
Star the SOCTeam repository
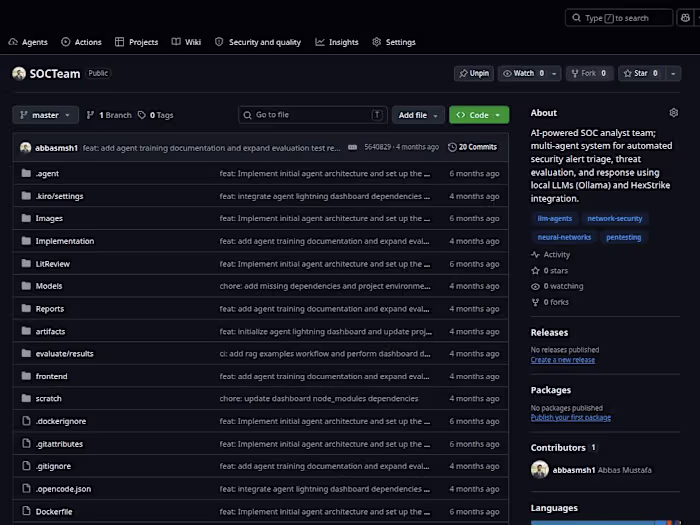click(641, 73)
